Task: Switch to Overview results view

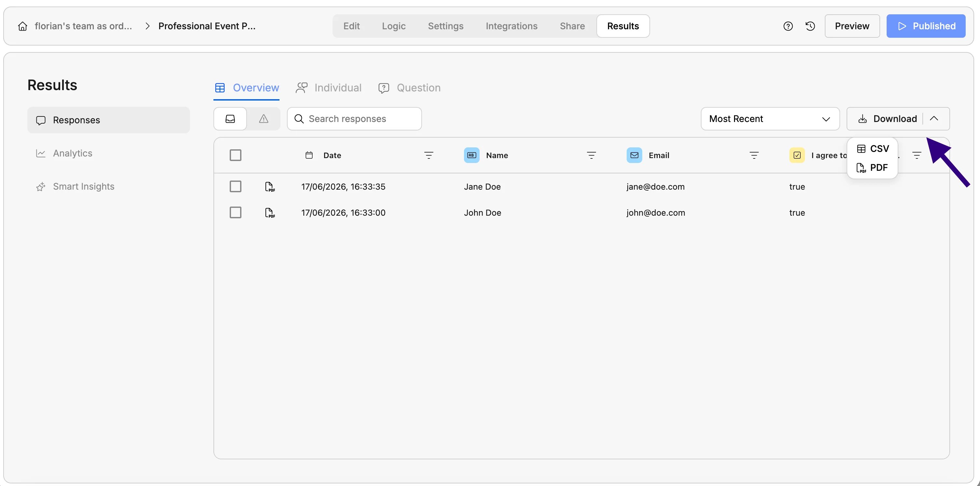Action: (247, 88)
